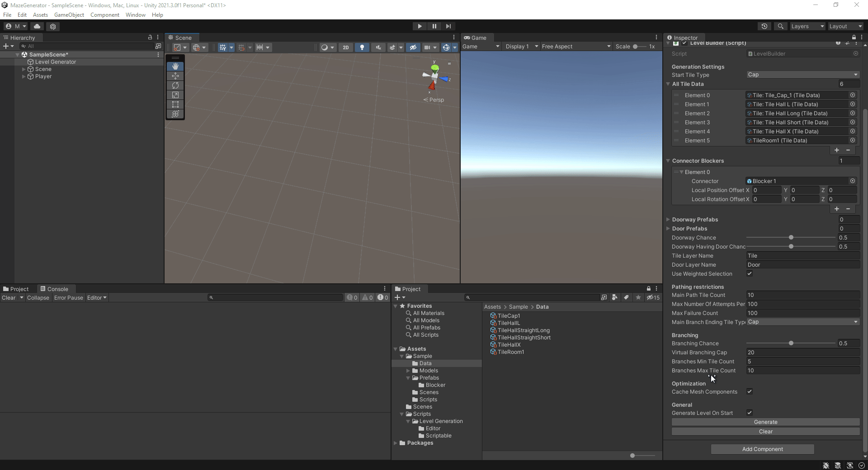Screen dimensions: 868x470
Task: Select the Scale tool in scene
Action: [x=175, y=95]
